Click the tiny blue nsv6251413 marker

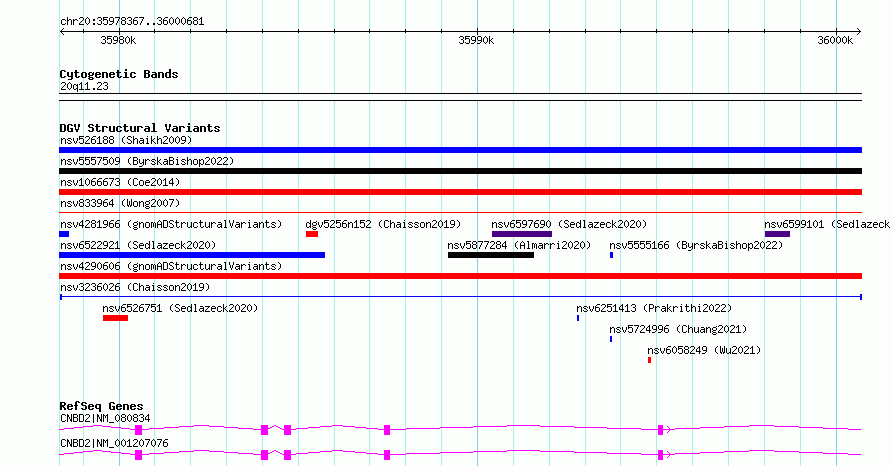(x=578, y=318)
